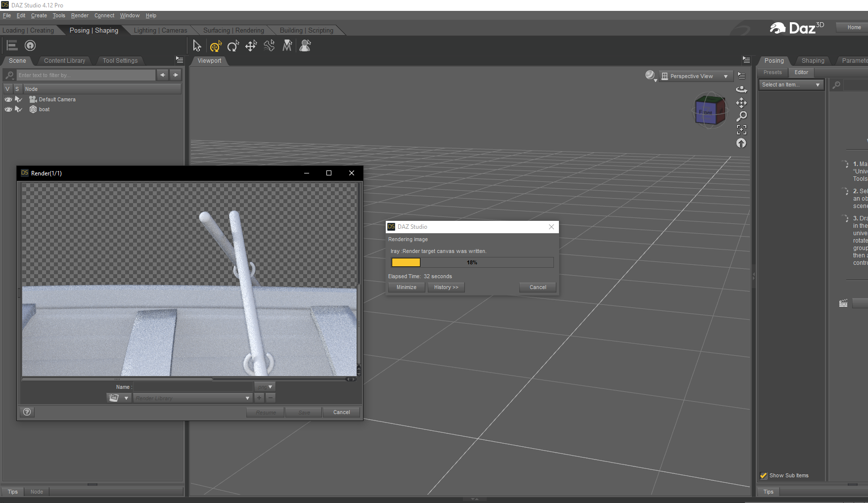Open the .png file format dropdown
The image size is (868, 503).
point(265,387)
